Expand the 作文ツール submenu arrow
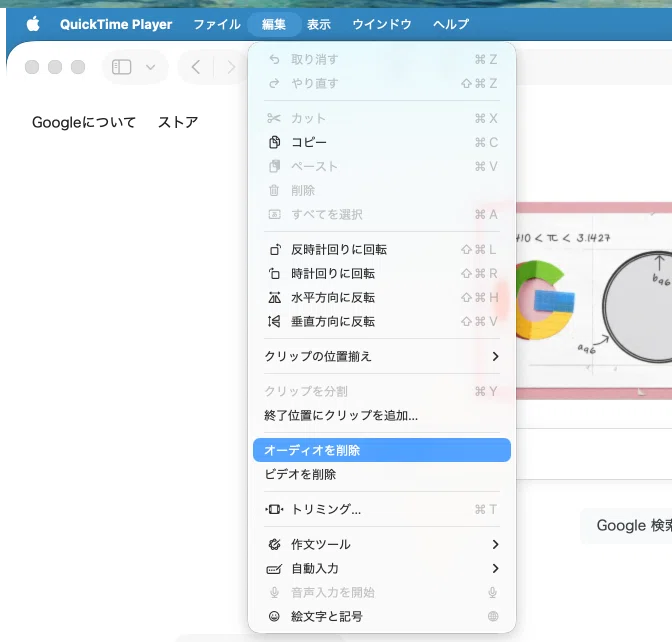The image size is (672, 642). (x=495, y=544)
